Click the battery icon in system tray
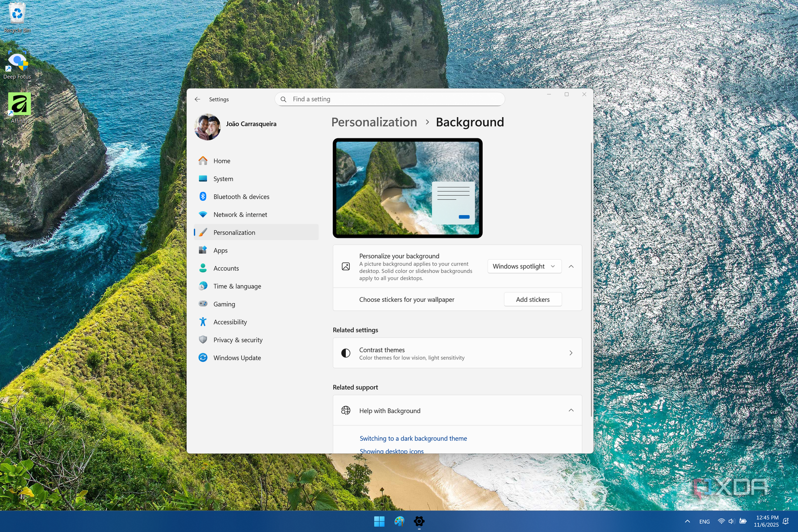The height and width of the screenshot is (532, 798). (743, 521)
